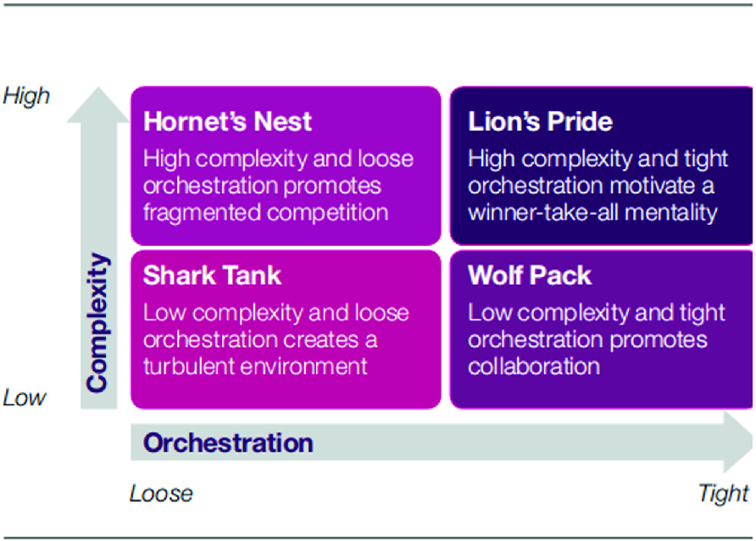The width and height of the screenshot is (756, 541).
Task: Click the violet Wolf Pack box
Action: pos(602,330)
